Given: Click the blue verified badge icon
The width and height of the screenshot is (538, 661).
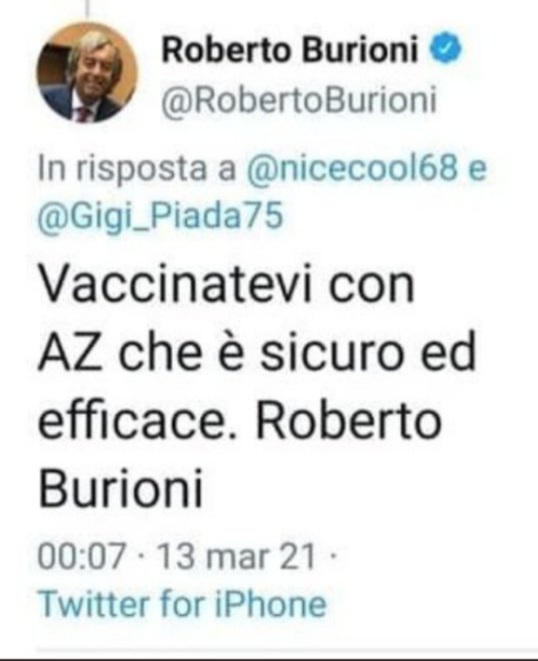Looking at the screenshot, I should coord(446,48).
